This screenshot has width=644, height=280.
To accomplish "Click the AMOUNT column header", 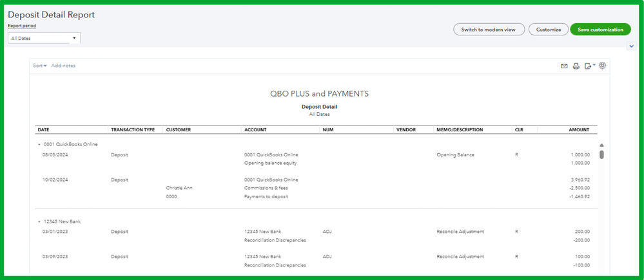I will (x=579, y=129).
